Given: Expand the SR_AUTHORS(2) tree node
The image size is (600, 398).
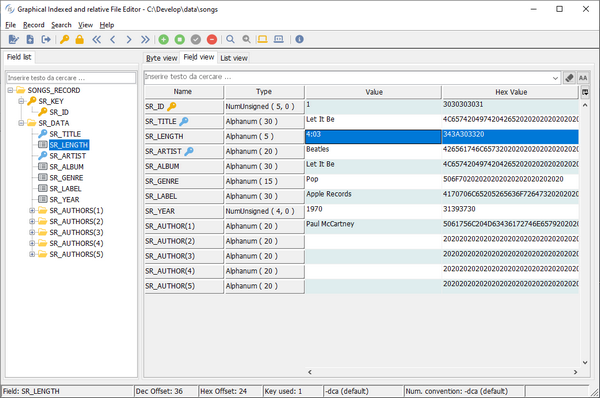Looking at the screenshot, I should coord(32,221).
